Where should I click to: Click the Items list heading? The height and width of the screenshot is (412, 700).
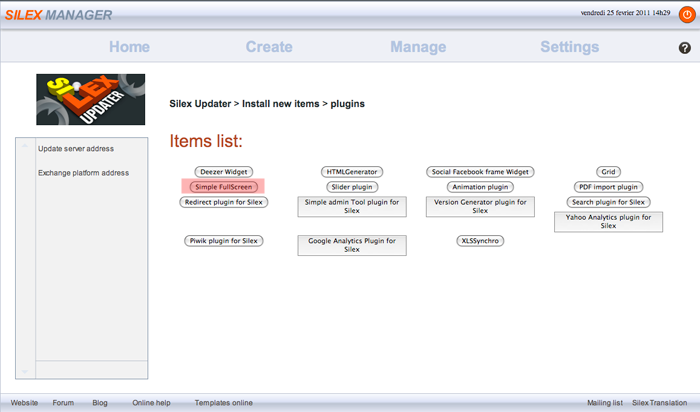[206, 141]
